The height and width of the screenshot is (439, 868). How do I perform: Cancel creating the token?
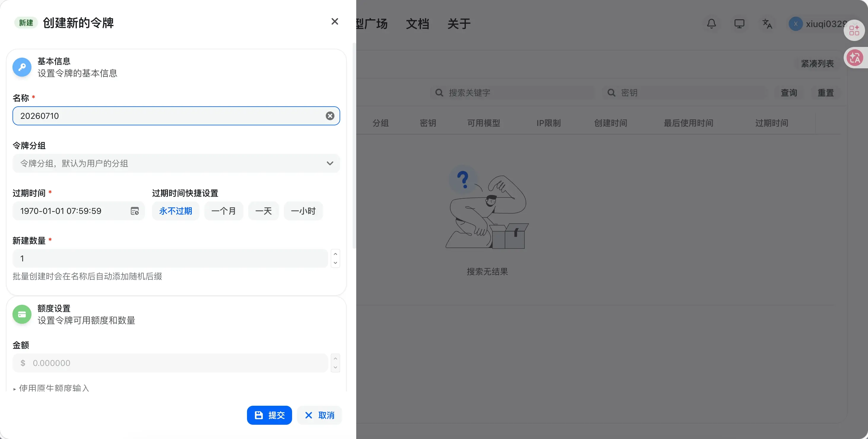pos(319,415)
